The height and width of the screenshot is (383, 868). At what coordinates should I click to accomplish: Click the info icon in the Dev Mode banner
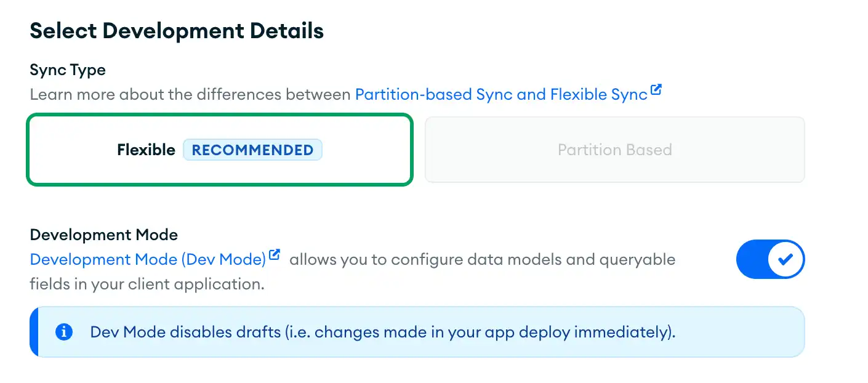(64, 332)
